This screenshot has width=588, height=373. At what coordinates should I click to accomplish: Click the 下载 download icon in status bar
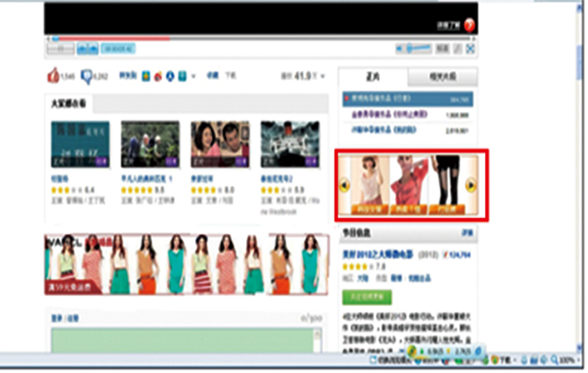point(500,361)
